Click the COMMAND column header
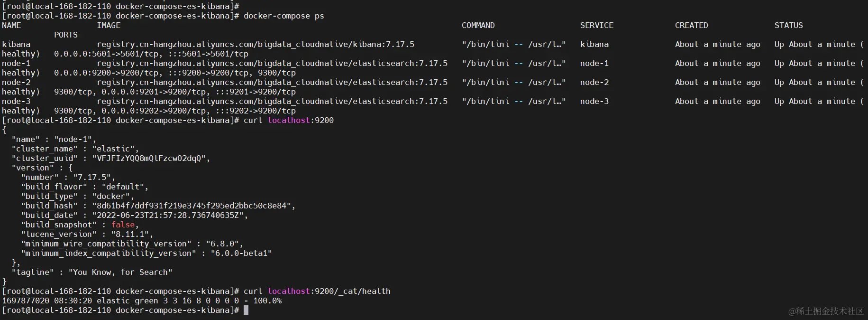868x320 pixels. click(478, 25)
